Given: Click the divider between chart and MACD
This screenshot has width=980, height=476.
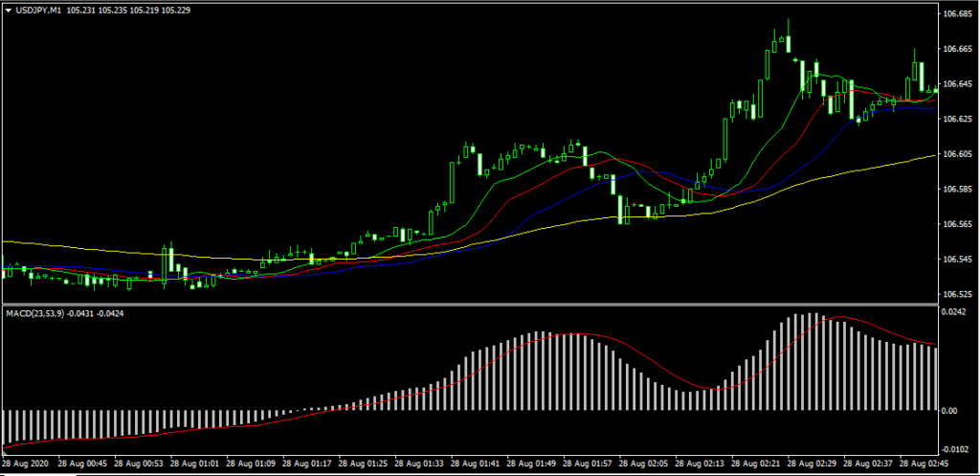Looking at the screenshot, I should click(x=467, y=305).
